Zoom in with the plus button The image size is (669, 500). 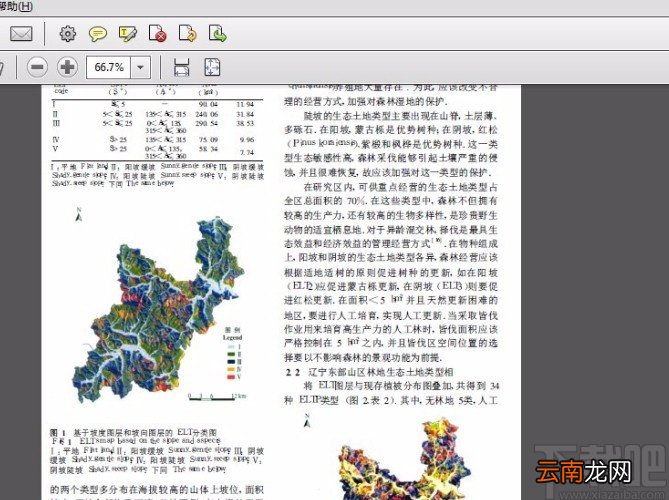(x=67, y=67)
